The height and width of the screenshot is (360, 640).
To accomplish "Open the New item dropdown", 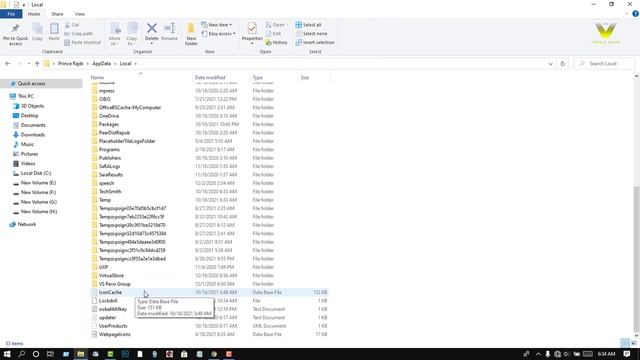I will point(217,25).
